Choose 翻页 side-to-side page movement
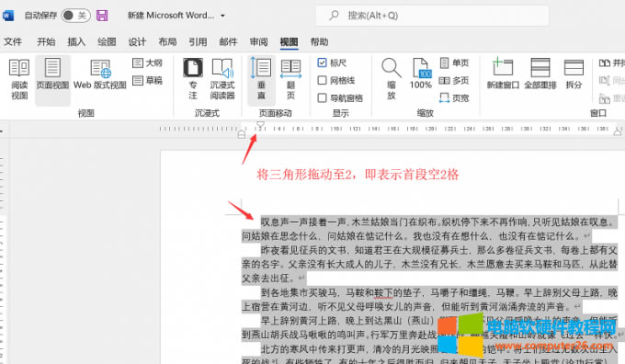Image resolution: width=625 pixels, height=364 pixels. pyautogui.click(x=290, y=79)
